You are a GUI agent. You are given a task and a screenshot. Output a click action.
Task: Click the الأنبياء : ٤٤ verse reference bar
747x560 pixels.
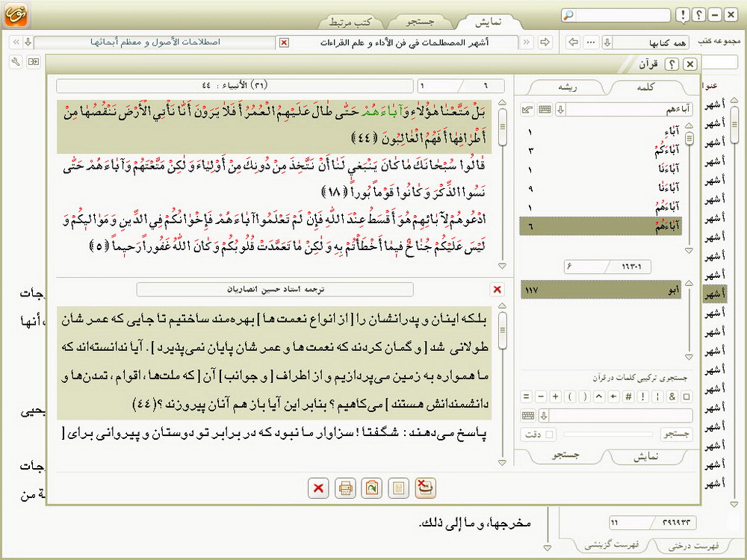tap(235, 86)
